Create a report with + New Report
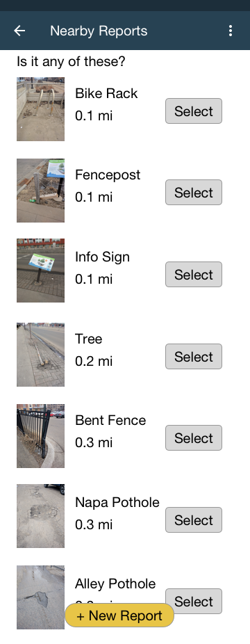This screenshot has width=250, height=644. click(119, 615)
